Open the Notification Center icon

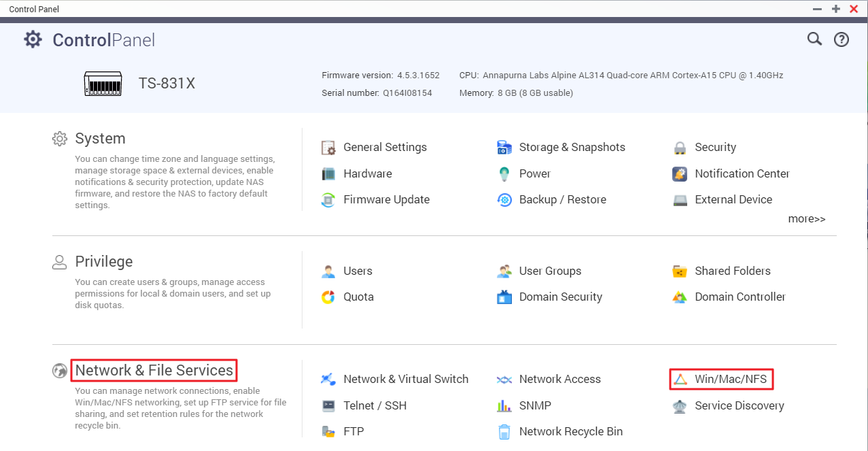tap(680, 174)
